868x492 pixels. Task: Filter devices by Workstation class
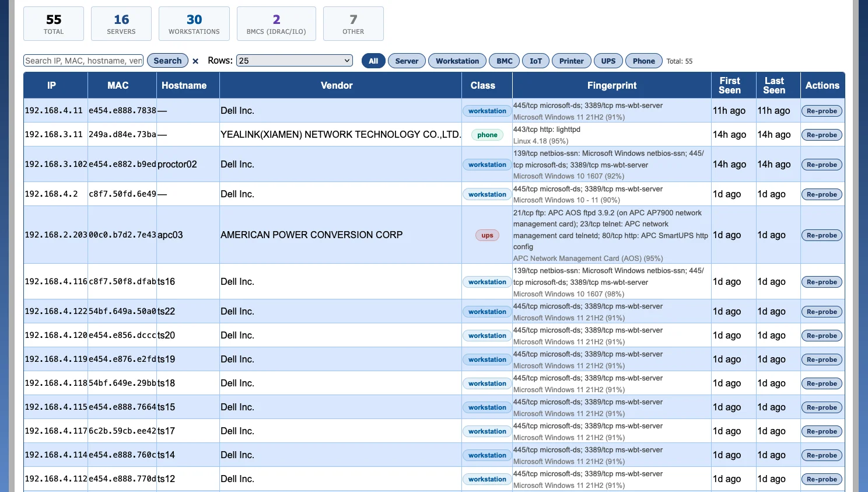click(x=457, y=61)
